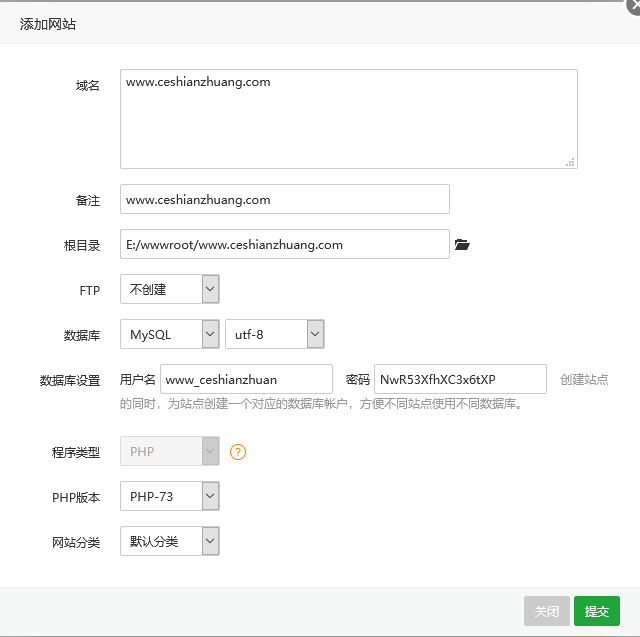Expand the 默认分类 site category dropdown

(170, 541)
